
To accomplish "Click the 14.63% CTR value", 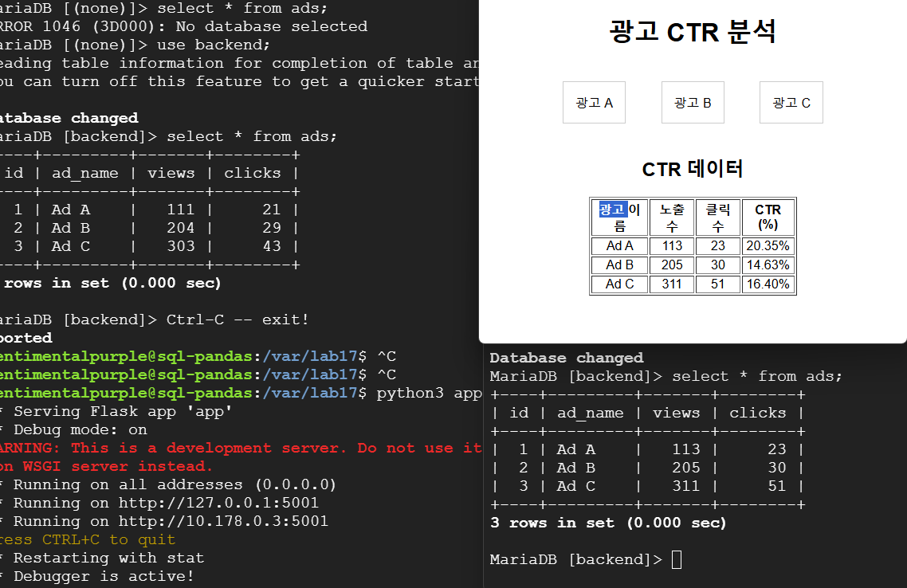I will coord(768,265).
